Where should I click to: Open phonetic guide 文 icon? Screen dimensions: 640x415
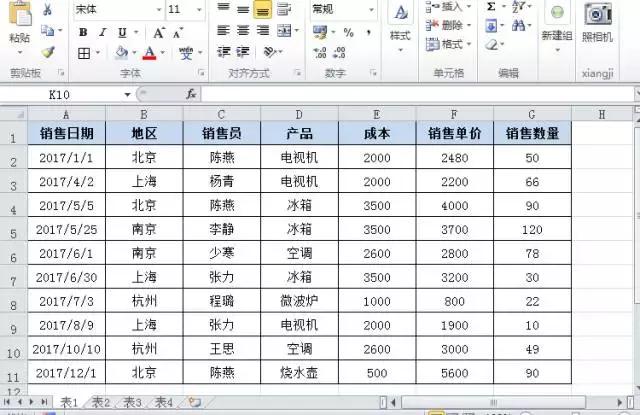click(186, 53)
